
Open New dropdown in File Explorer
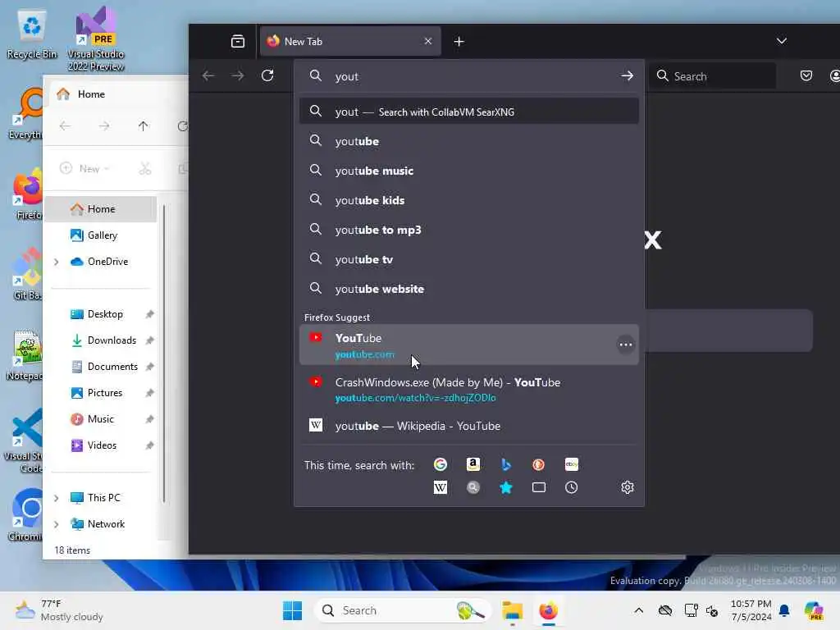(x=84, y=168)
